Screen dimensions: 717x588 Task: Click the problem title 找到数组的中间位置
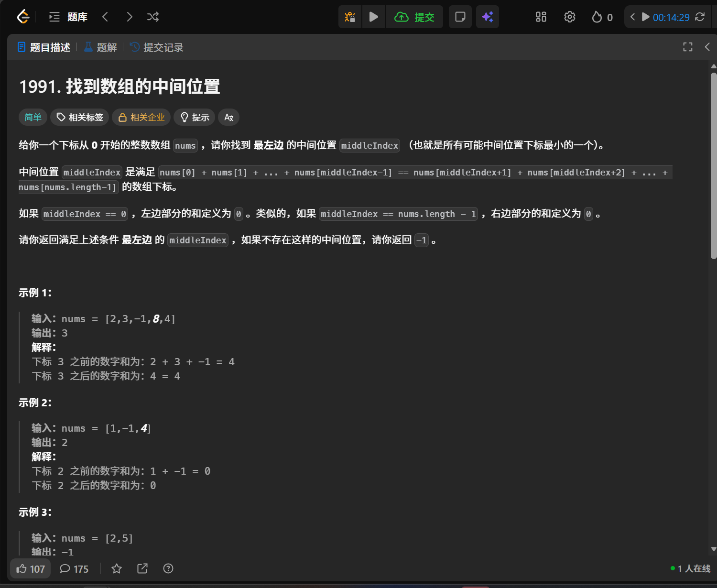click(143, 87)
